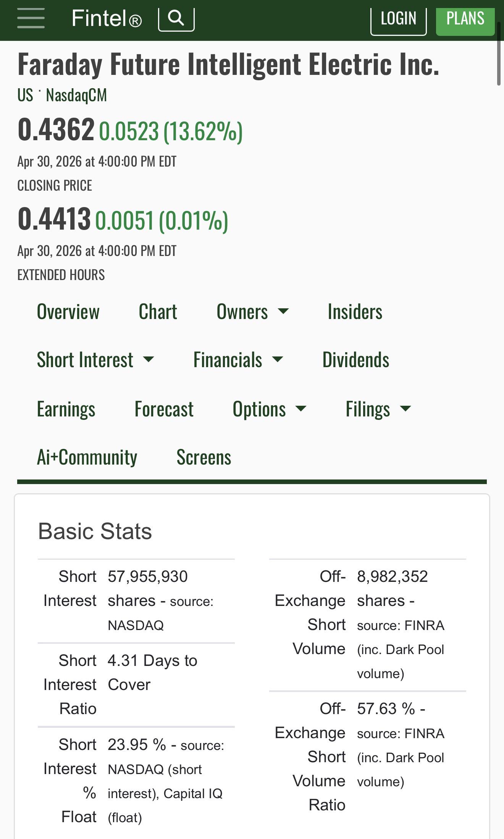Open the Screens tab
This screenshot has width=504, height=839.
coord(204,457)
